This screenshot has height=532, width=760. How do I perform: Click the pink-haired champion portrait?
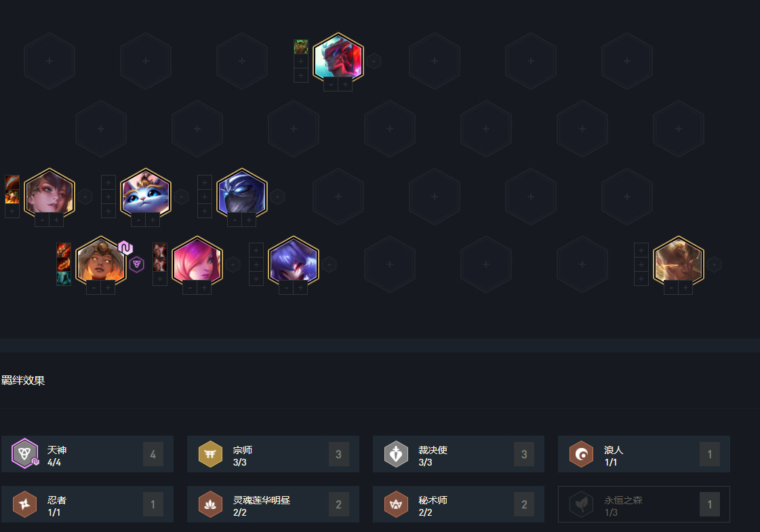(197, 261)
